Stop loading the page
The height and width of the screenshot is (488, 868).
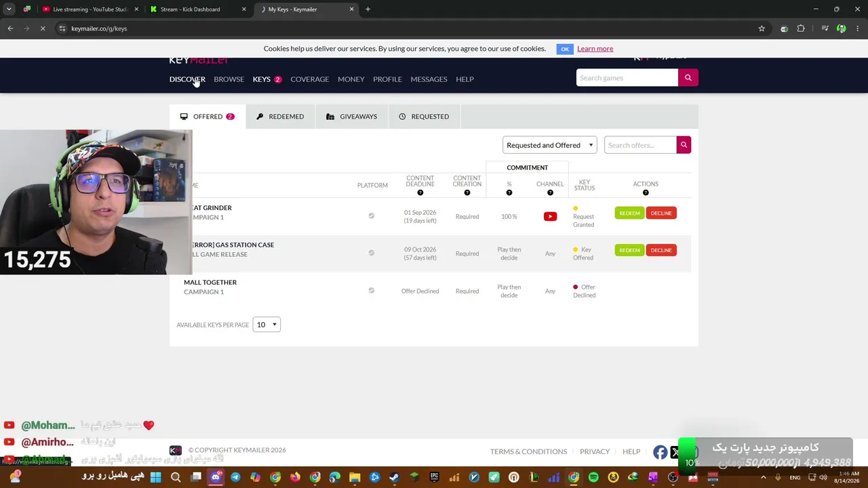42,28
